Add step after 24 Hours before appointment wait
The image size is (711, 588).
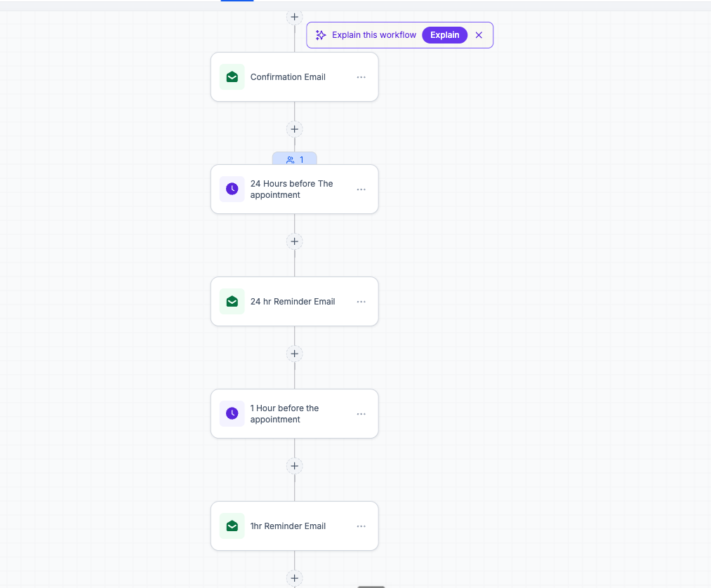tap(294, 241)
